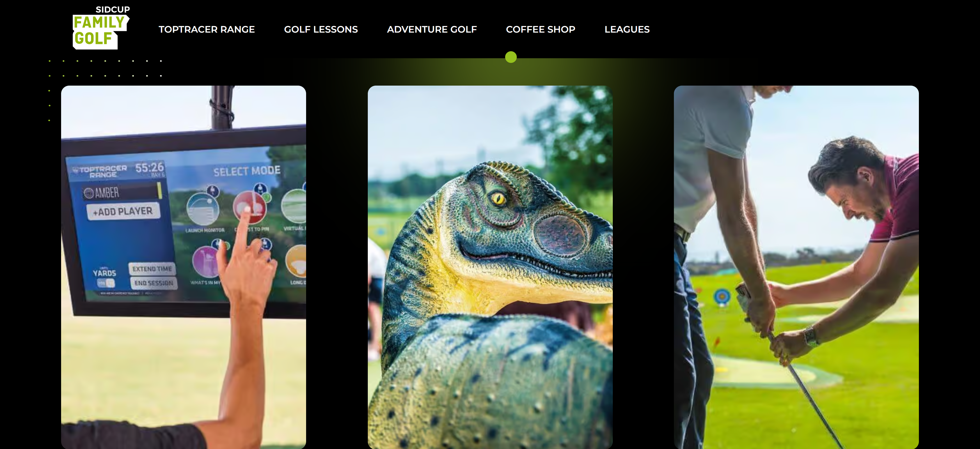Click the Leagues navigation icon
The width and height of the screenshot is (980, 449).
tap(627, 29)
